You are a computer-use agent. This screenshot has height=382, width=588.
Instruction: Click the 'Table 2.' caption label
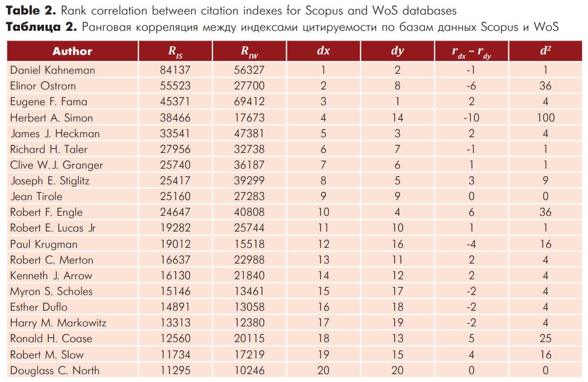pos(31,10)
